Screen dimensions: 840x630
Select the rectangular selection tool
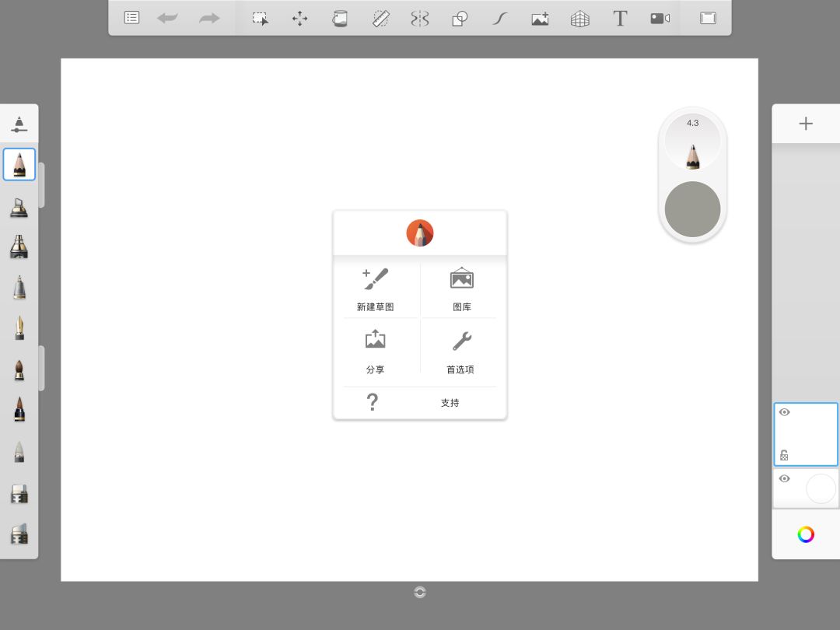click(261, 19)
